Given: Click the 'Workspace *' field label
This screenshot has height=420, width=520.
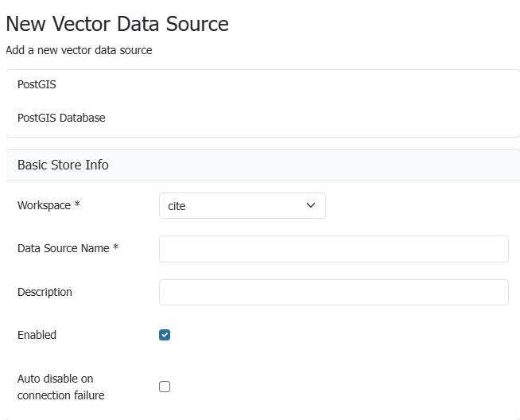Looking at the screenshot, I should pos(45,205).
